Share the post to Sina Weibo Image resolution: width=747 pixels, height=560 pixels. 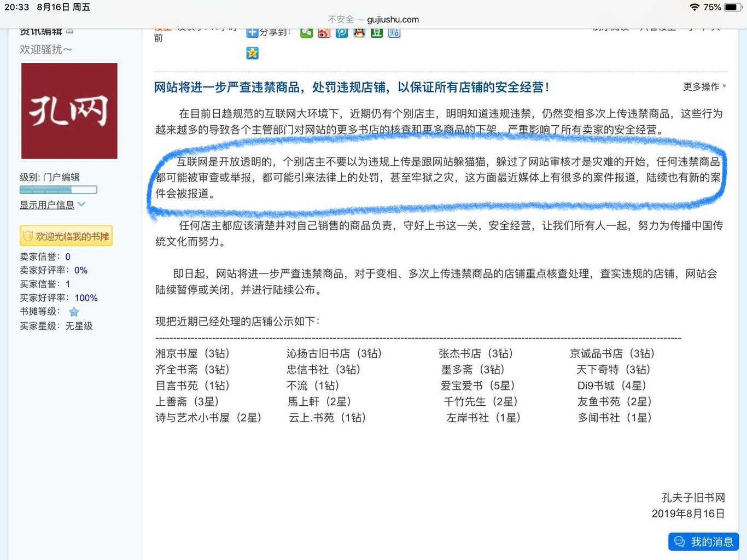pos(324,33)
